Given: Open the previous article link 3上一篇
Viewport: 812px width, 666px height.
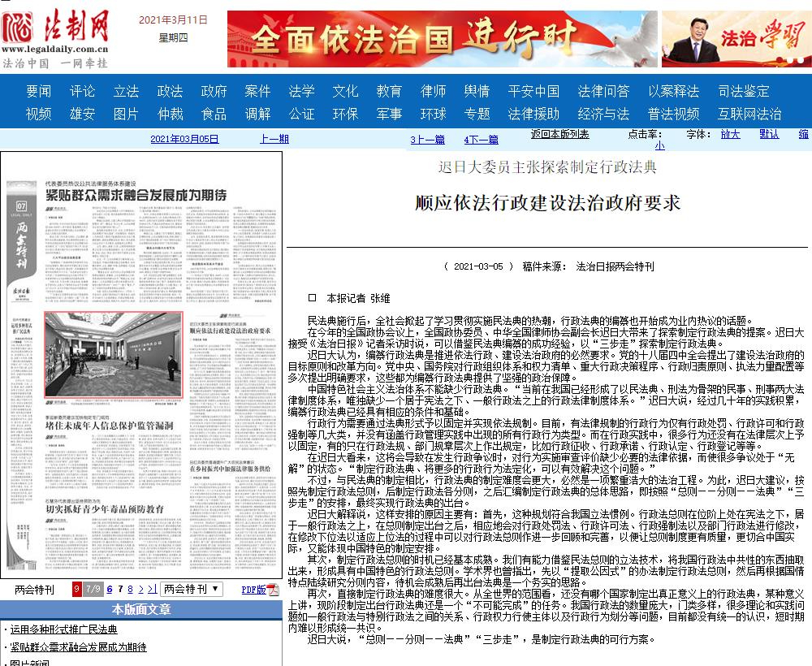Looking at the screenshot, I should [428, 140].
